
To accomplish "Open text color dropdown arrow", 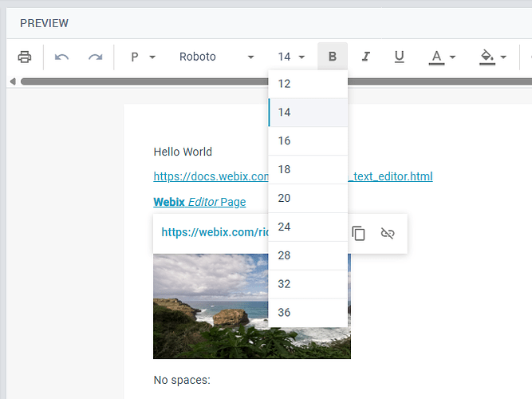I will click(452, 57).
